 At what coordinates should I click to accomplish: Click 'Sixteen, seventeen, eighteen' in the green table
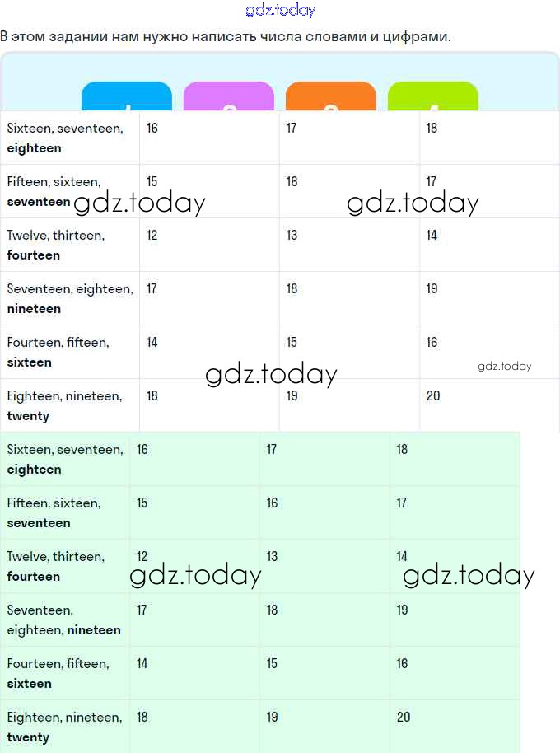point(65,459)
